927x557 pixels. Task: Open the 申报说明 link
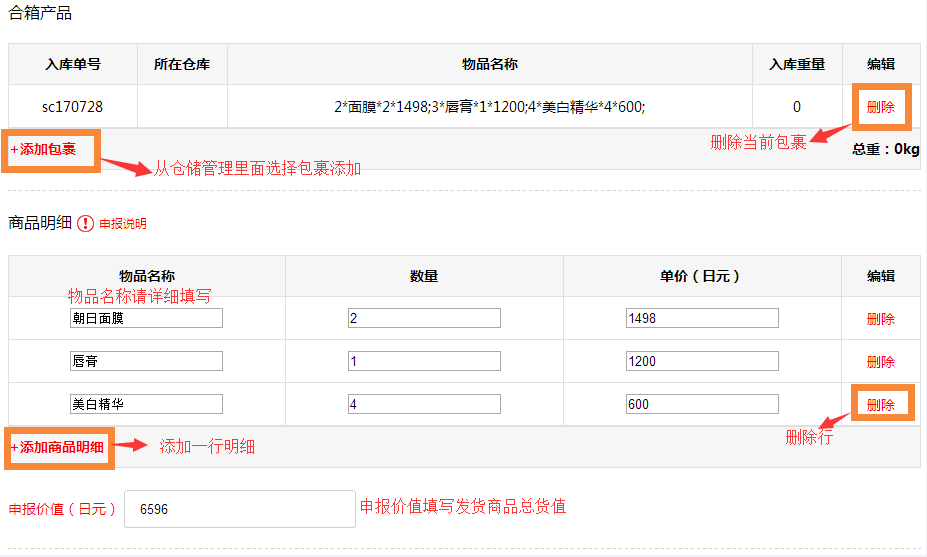[122, 224]
